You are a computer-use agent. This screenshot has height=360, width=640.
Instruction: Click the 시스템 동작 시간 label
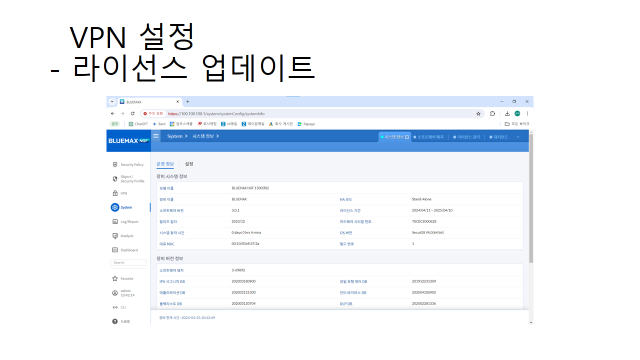coord(171,233)
